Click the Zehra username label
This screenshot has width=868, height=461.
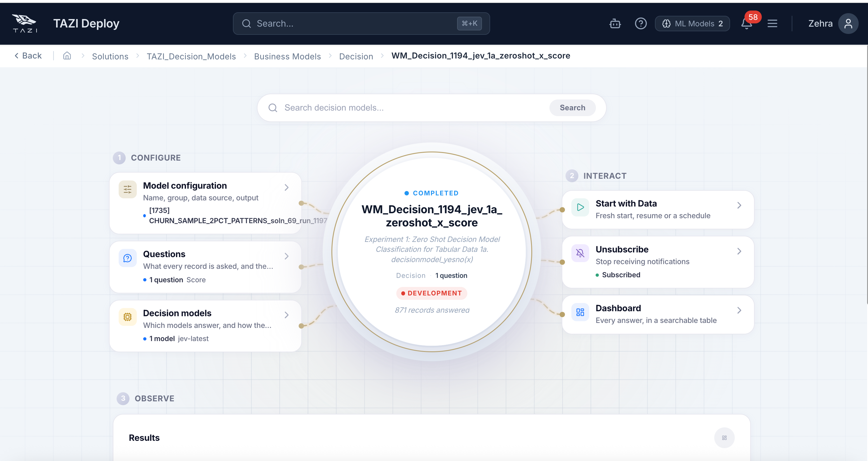(820, 24)
